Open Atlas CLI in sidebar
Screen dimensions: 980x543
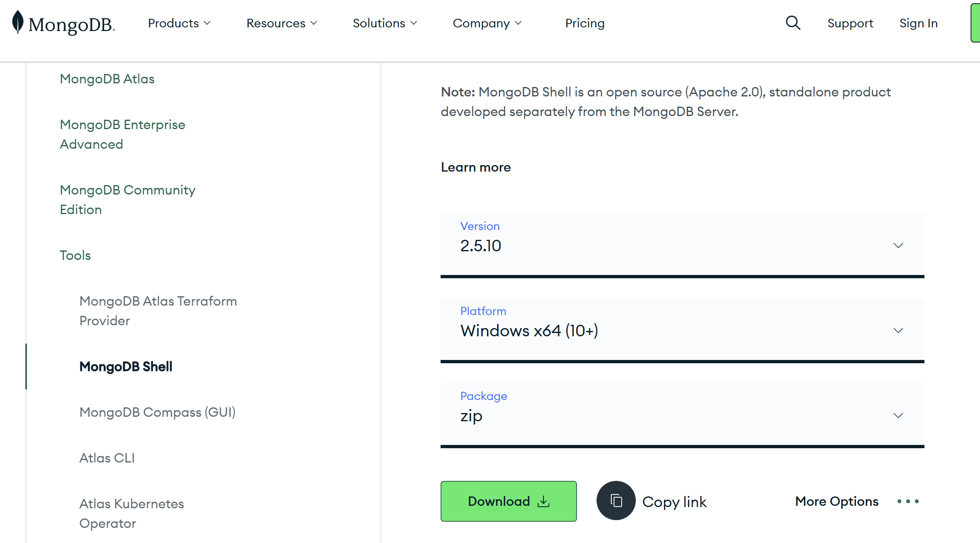point(107,458)
